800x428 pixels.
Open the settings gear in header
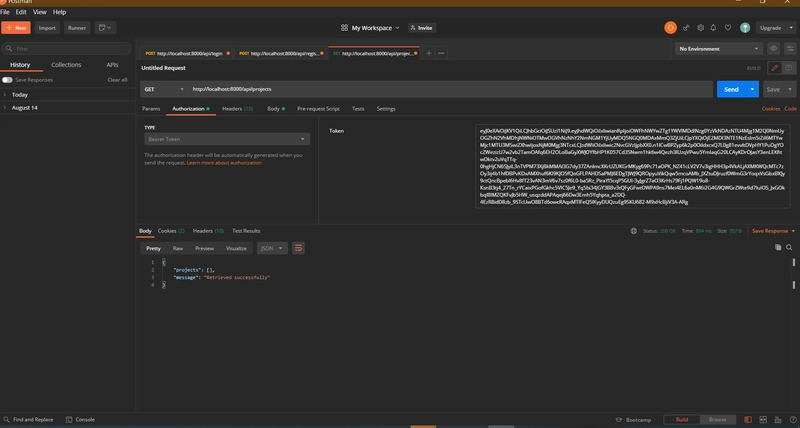[701, 28]
